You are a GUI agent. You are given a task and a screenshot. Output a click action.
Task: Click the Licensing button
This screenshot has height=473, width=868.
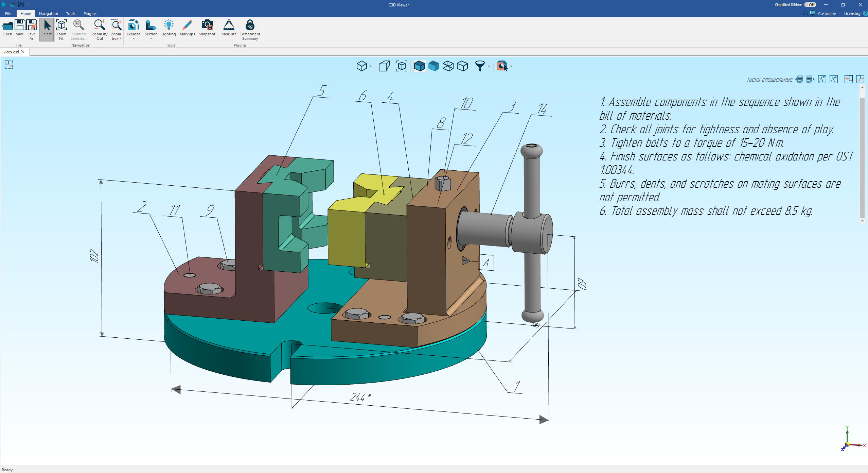tap(852, 14)
